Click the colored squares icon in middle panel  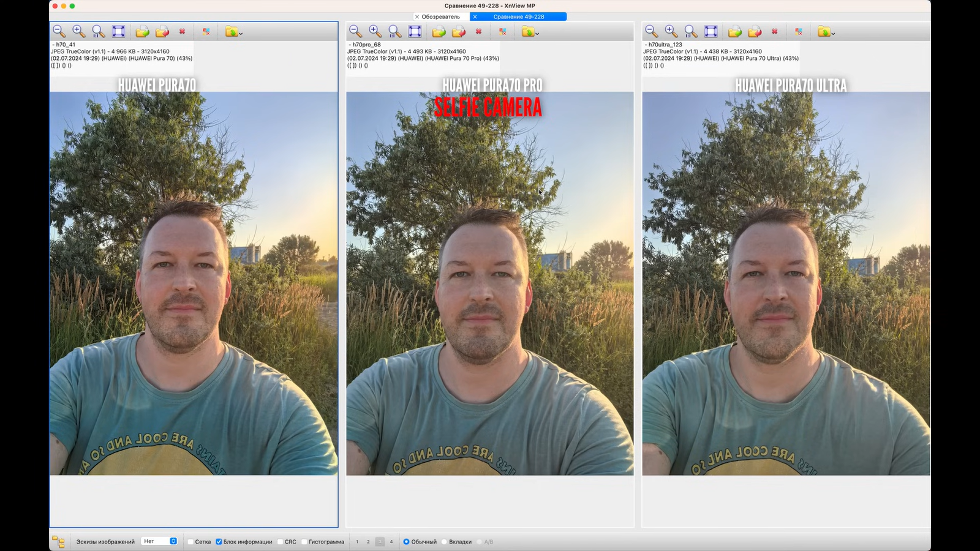coord(503,31)
